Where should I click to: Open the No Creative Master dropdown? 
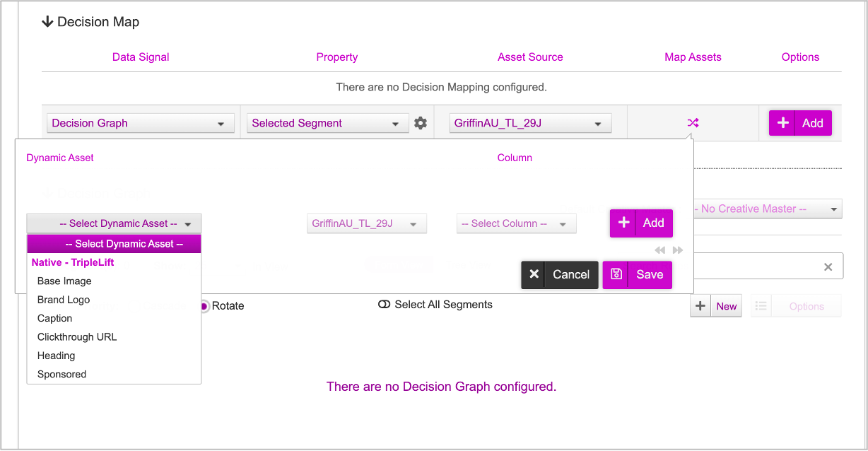tap(767, 209)
